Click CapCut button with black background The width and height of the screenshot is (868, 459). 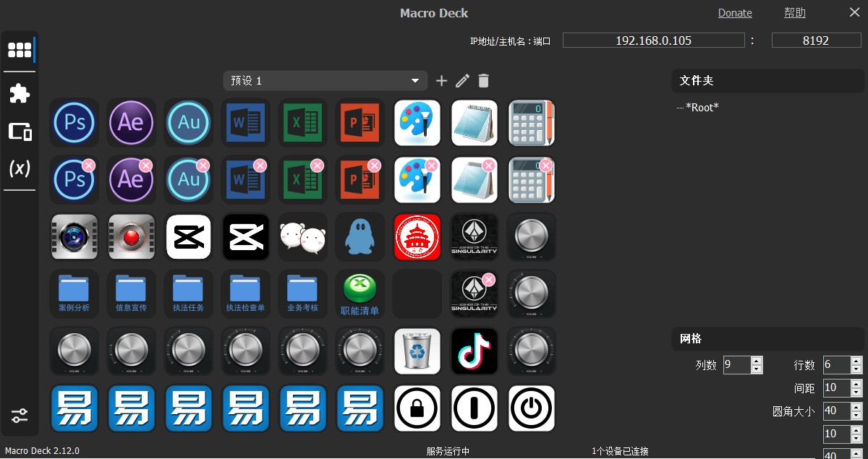(245, 236)
